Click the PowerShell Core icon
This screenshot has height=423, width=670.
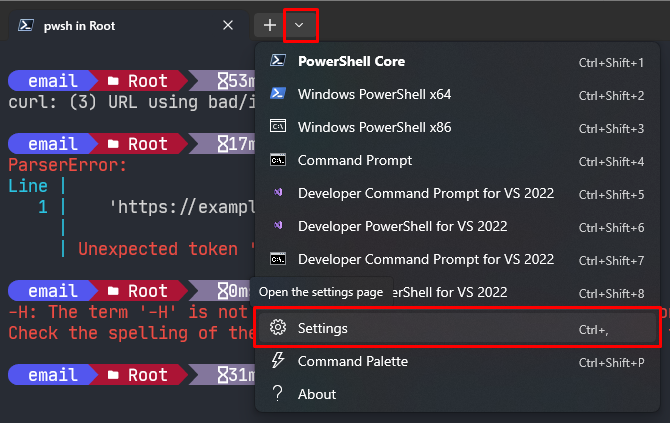(278, 60)
